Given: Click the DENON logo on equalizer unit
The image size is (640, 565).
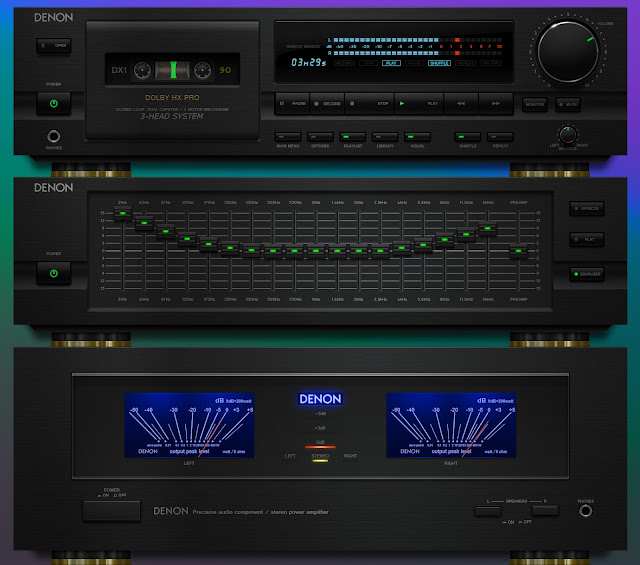Looking at the screenshot, I should click(53, 188).
